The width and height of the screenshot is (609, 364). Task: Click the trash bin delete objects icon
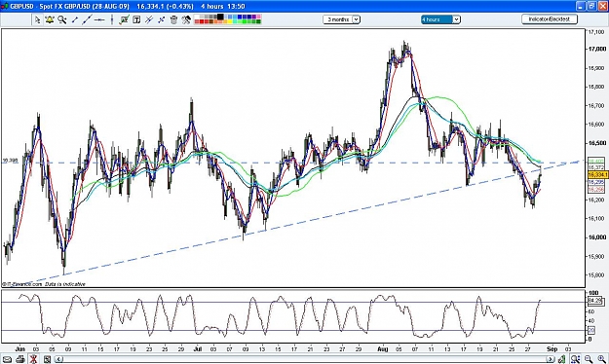click(173, 19)
